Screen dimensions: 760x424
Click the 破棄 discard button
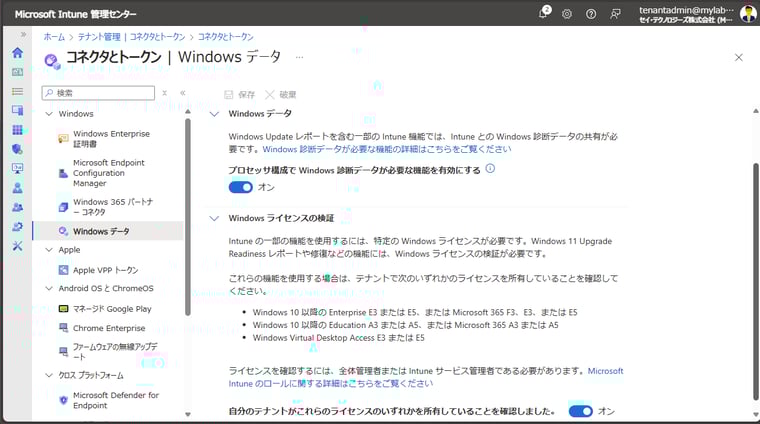pos(281,94)
